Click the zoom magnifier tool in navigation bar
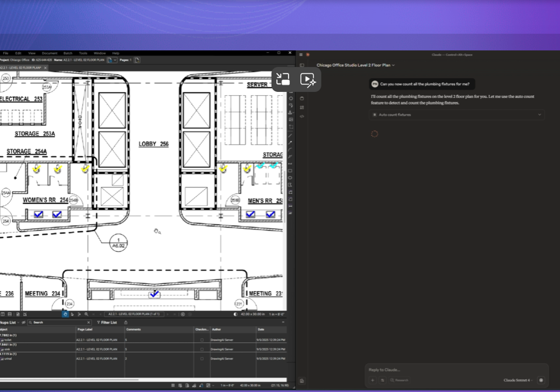The image size is (560, 392). pos(86,314)
